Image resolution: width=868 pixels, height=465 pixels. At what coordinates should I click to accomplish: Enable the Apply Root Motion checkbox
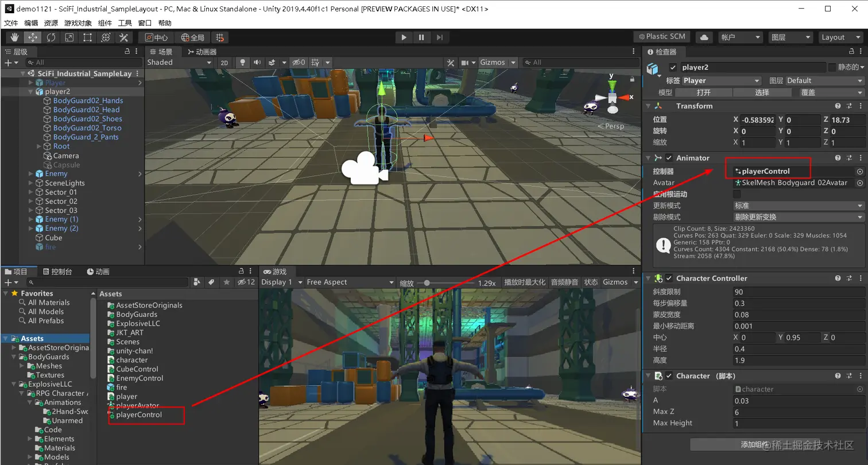(x=738, y=194)
